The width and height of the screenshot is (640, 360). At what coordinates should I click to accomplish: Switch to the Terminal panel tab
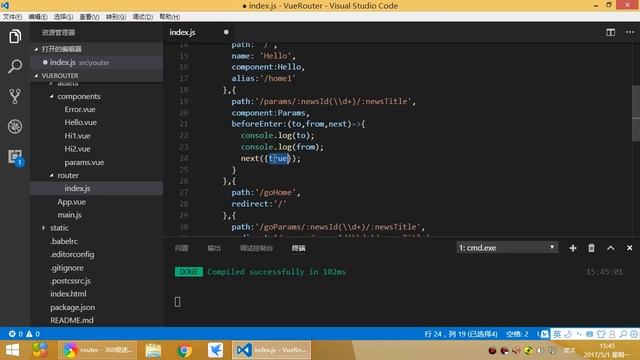tap(298, 248)
